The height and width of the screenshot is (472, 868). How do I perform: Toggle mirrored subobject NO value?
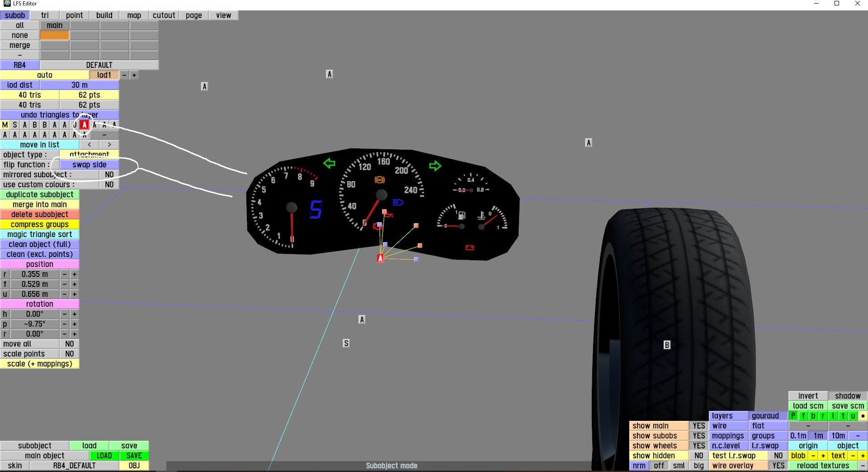coord(109,175)
